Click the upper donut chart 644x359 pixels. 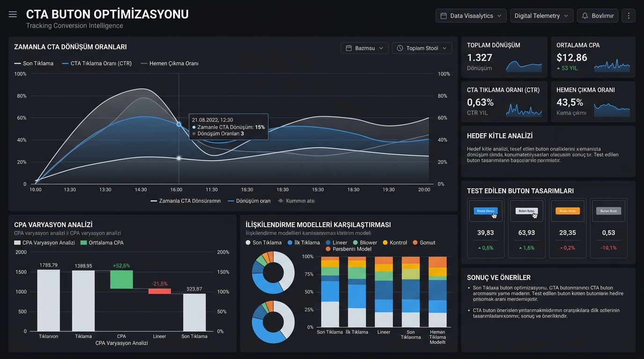tap(273, 273)
